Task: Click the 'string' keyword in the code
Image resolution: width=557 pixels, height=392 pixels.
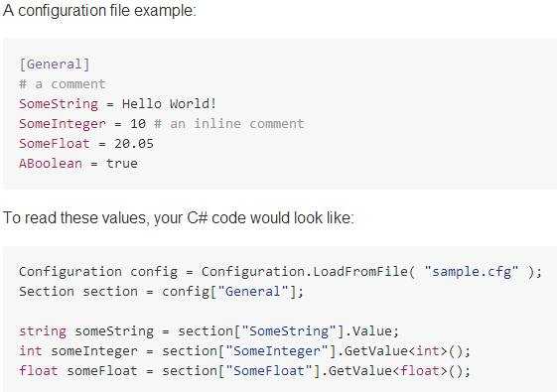Action: 43,331
